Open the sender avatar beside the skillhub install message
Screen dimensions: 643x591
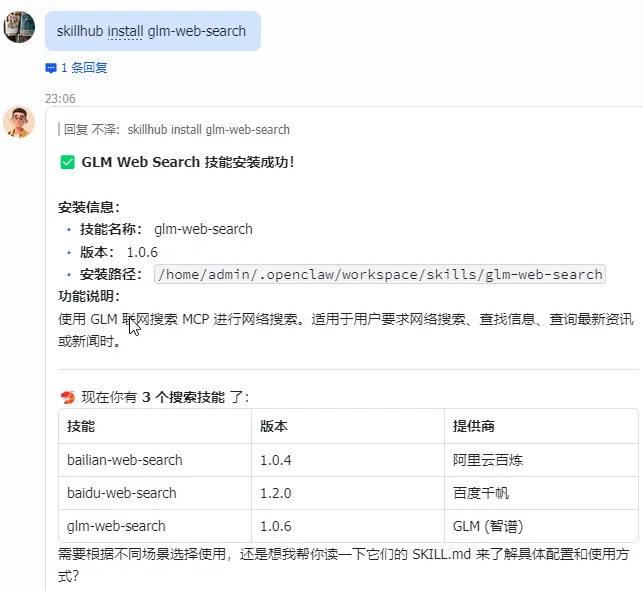tap(19, 27)
